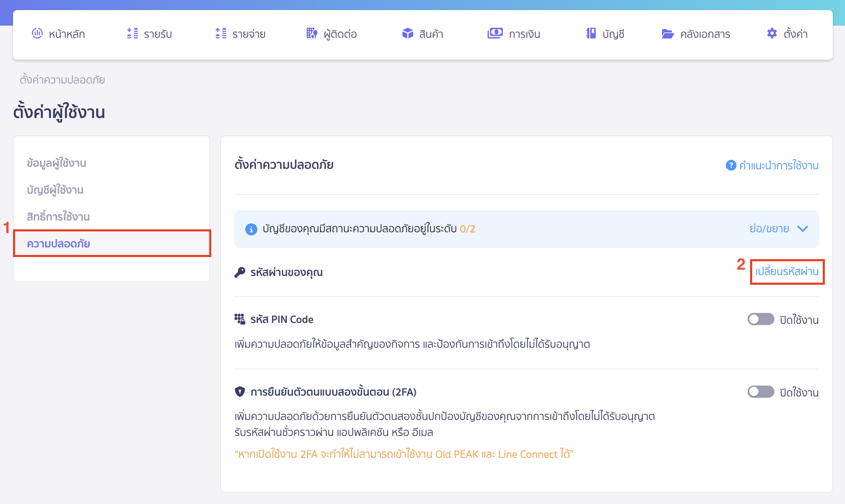Open คำแนะนำการใช้งาน usage guide
This screenshot has width=845, height=504.
tap(779, 165)
